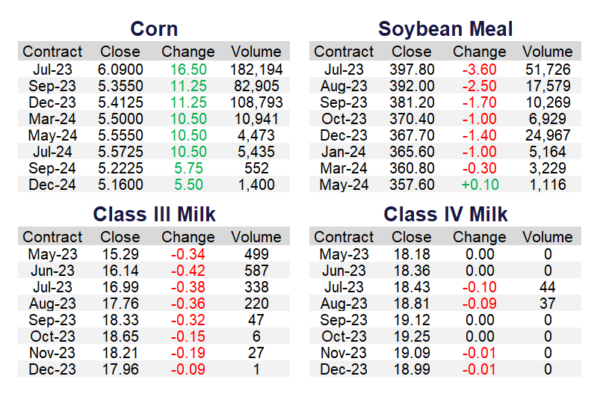The width and height of the screenshot is (600, 394).
Task: Select Soybean Meal Jul-23 close 397.80
Action: pos(412,70)
